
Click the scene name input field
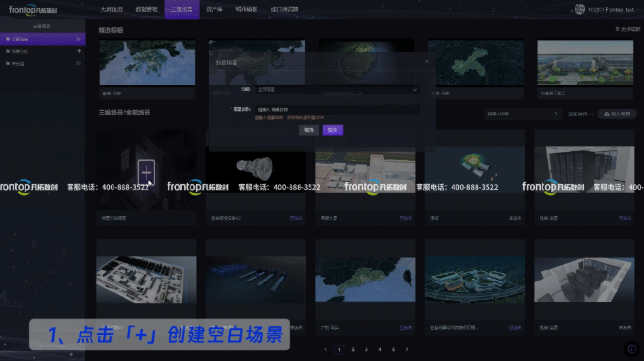[x=338, y=110]
